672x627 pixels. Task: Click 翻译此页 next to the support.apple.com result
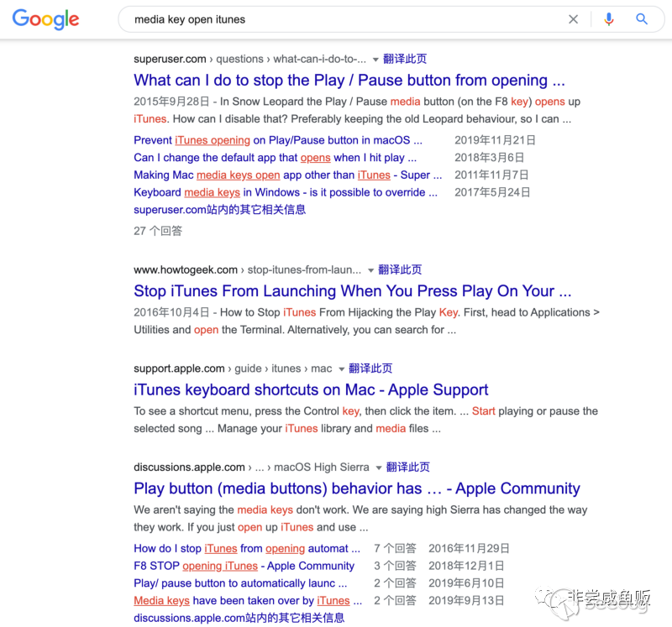370,368
